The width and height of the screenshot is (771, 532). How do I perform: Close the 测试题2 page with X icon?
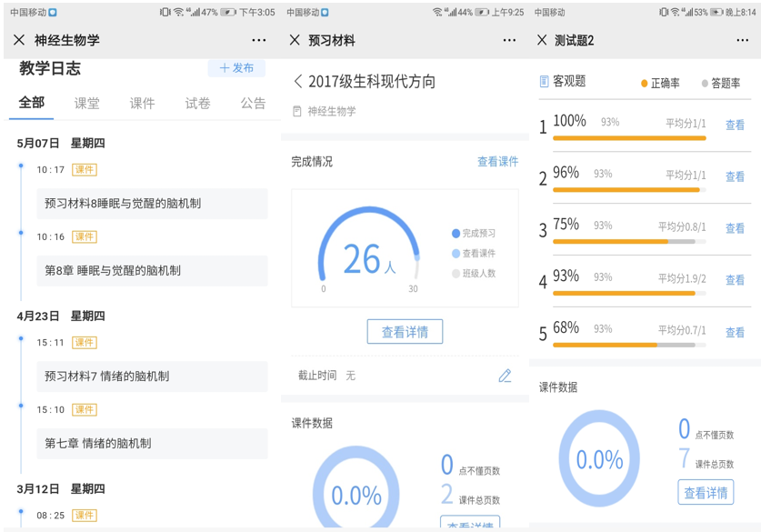coord(542,40)
